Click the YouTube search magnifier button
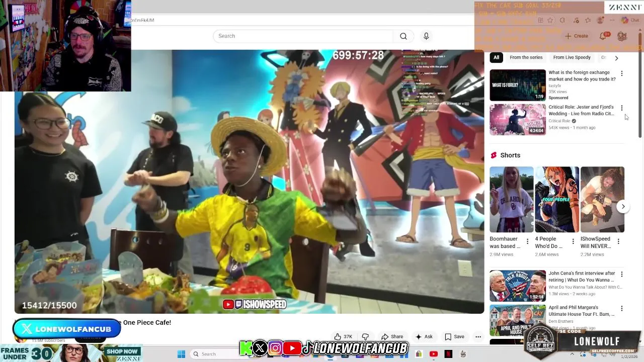644x362 pixels. (404, 36)
